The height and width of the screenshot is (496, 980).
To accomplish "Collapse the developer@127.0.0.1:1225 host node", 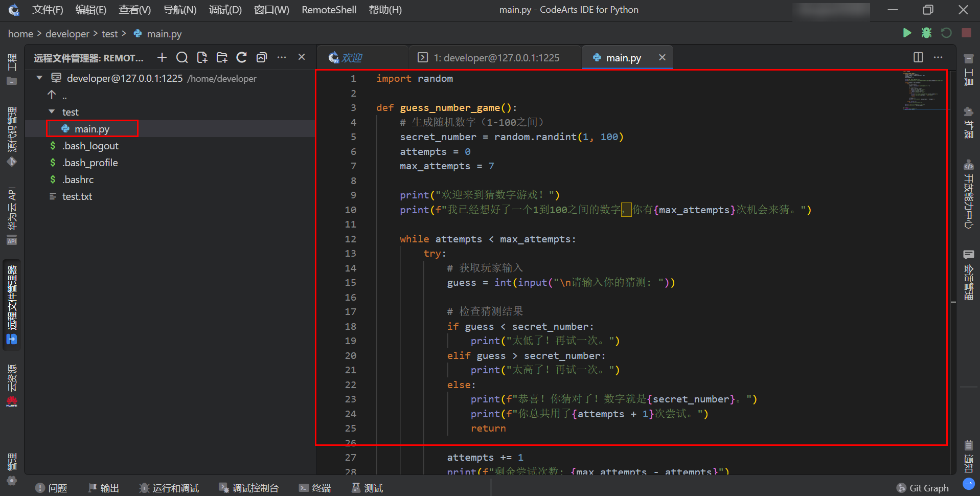I will point(39,78).
